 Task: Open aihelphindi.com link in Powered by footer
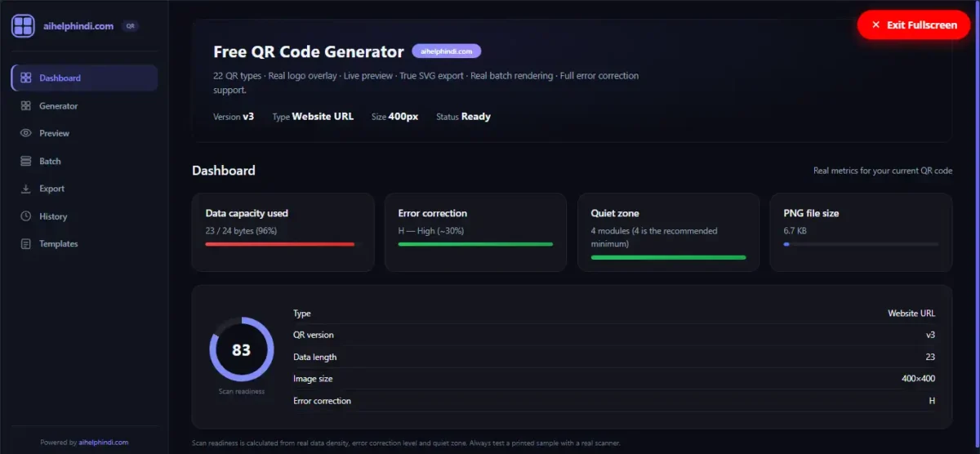click(104, 443)
